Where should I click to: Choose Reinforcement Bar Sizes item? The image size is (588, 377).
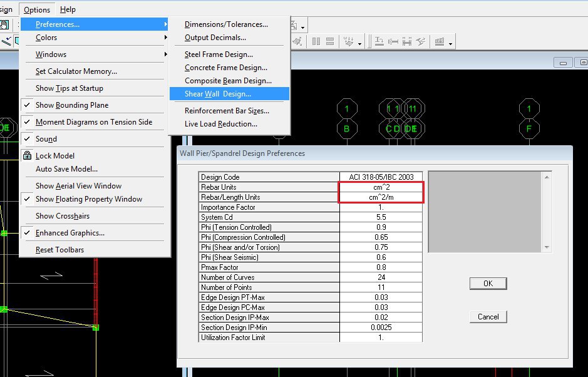click(229, 111)
